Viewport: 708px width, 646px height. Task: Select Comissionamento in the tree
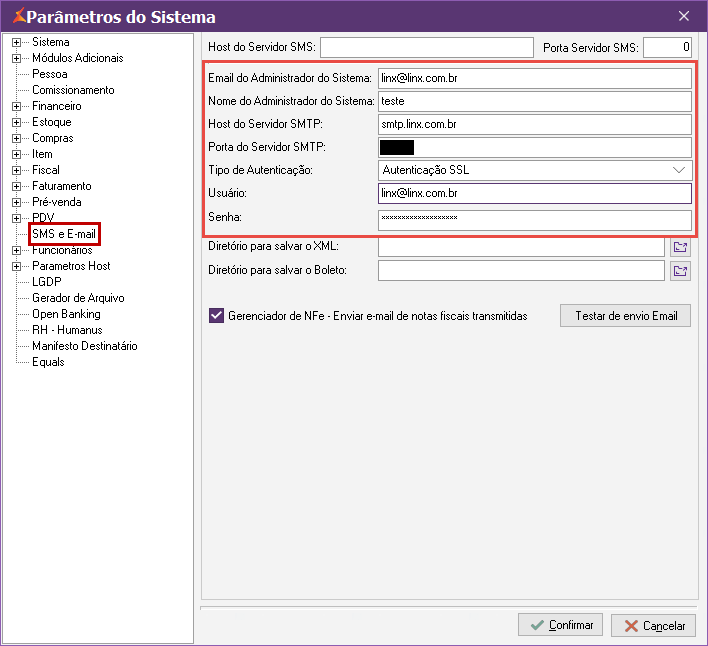pos(73,90)
